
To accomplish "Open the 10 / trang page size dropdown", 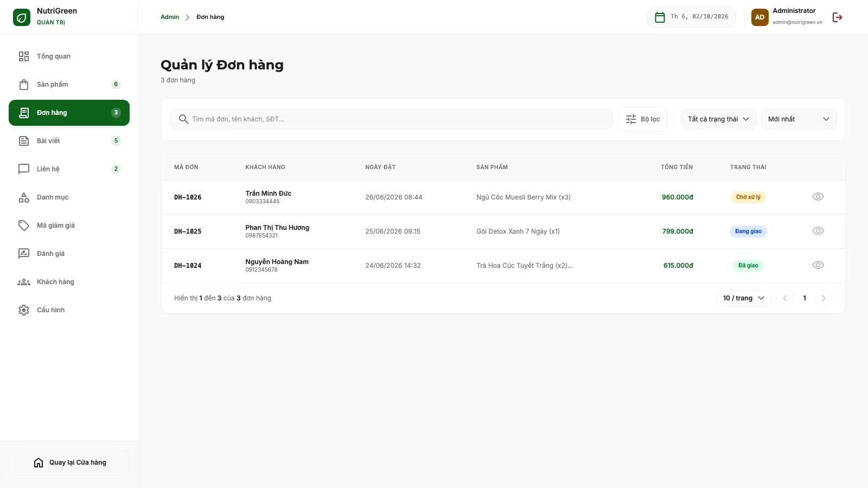I will click(x=744, y=298).
